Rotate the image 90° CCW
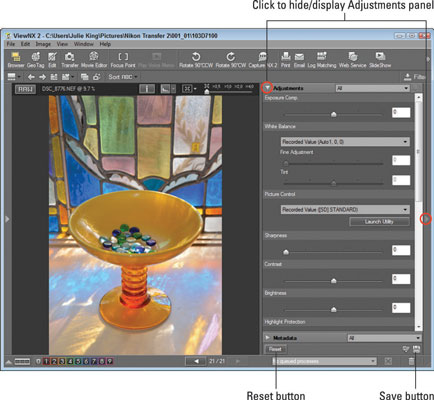The width and height of the screenshot is (434, 400). [x=196, y=60]
